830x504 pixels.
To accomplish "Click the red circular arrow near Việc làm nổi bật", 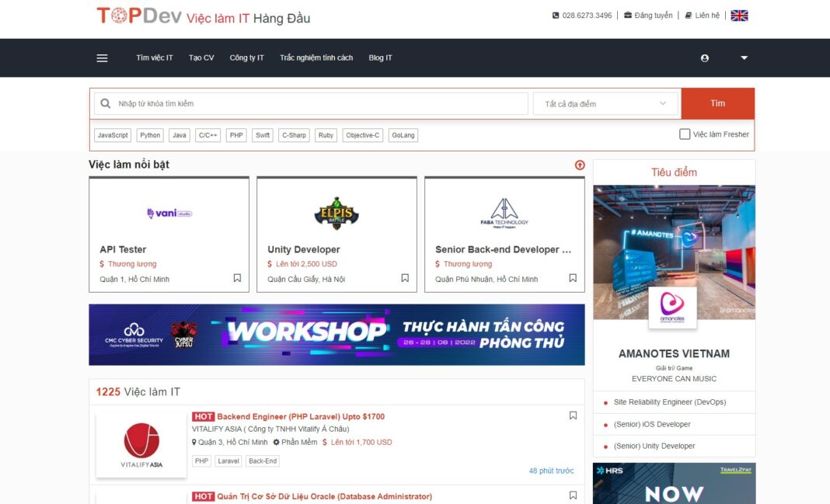I will [579, 165].
